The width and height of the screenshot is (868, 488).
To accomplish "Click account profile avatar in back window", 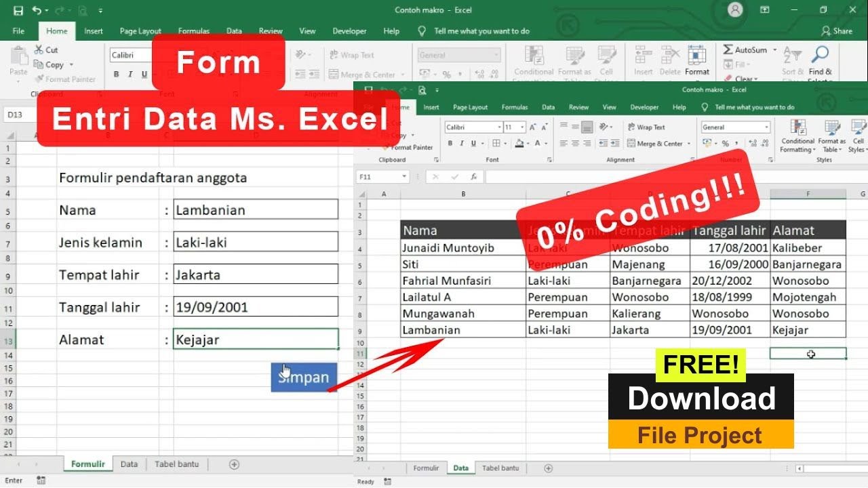I will (734, 10).
